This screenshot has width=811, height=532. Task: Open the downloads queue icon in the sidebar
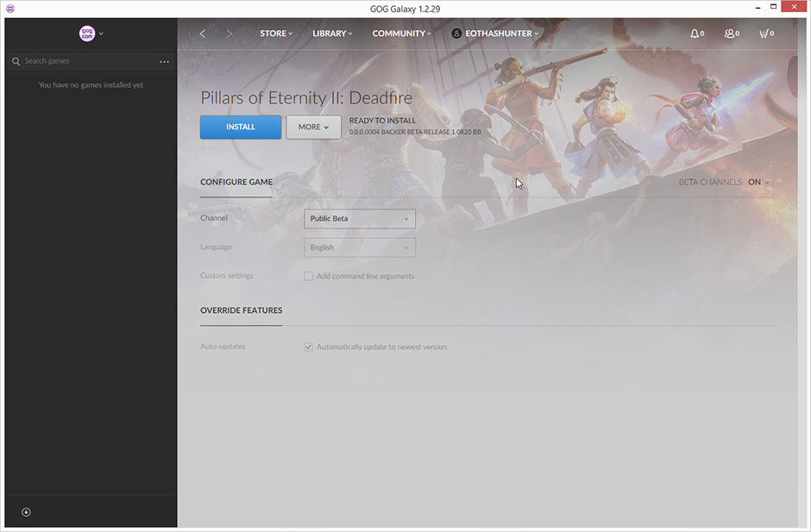26,512
